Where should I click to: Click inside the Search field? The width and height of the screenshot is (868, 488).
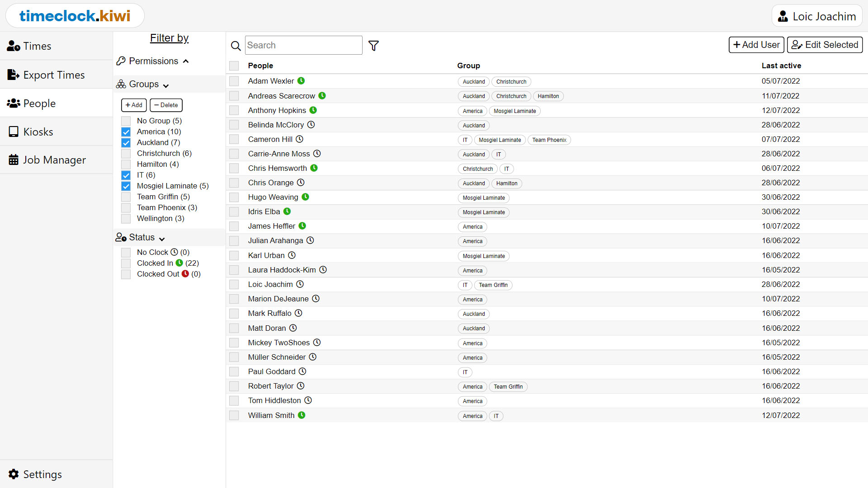pyautogui.click(x=303, y=45)
